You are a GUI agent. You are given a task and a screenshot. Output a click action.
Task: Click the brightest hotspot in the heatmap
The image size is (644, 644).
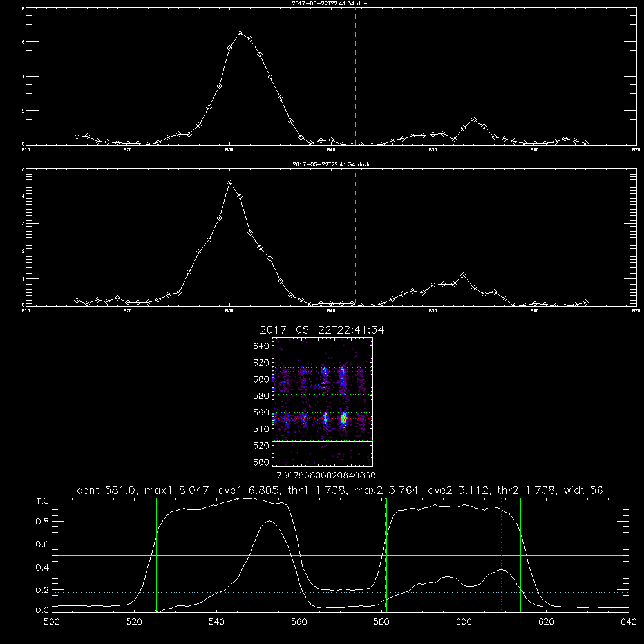[x=344, y=419]
